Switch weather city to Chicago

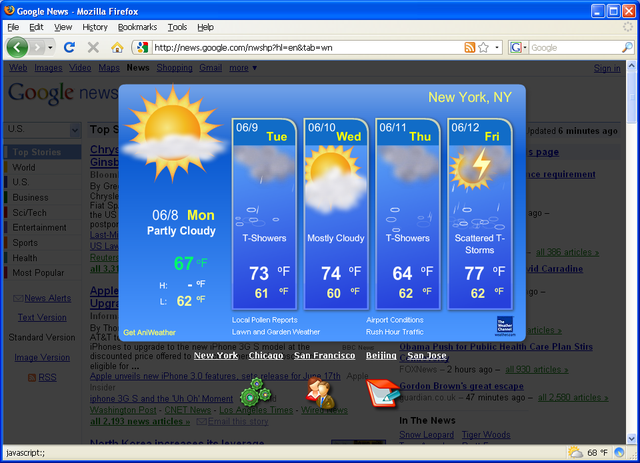pyautogui.click(x=266, y=355)
